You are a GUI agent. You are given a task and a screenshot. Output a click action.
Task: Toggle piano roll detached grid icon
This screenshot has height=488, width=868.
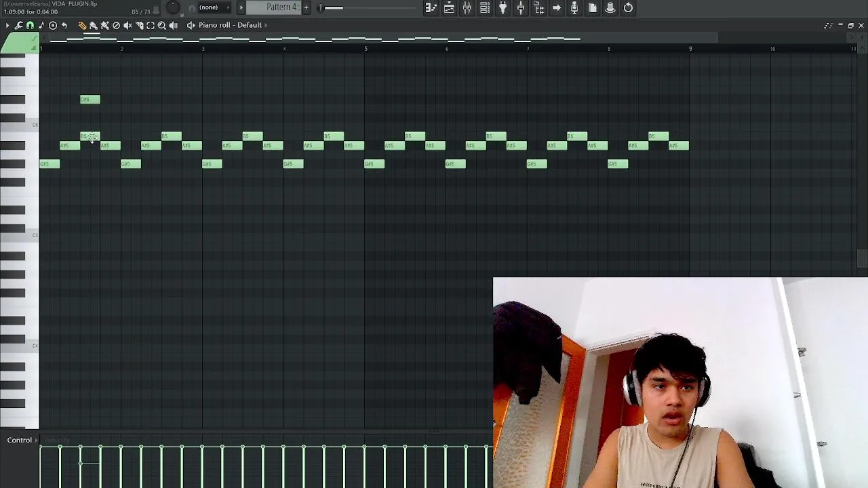(829, 26)
